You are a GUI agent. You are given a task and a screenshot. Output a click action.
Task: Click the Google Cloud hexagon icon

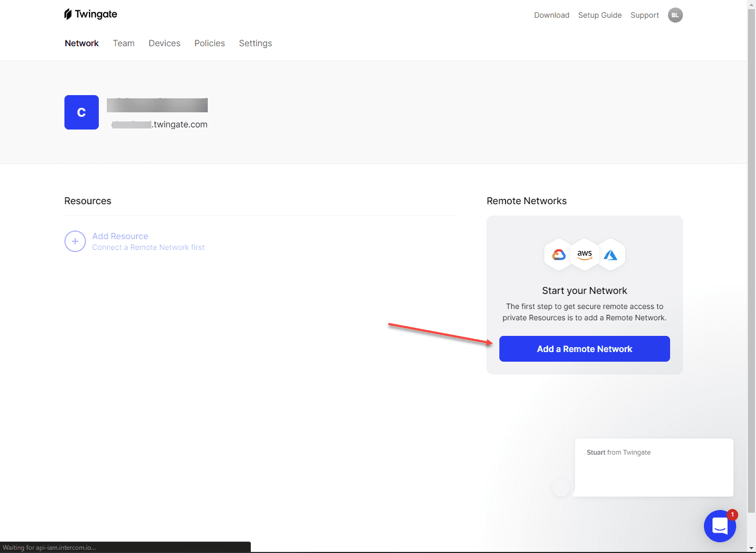pyautogui.click(x=559, y=255)
